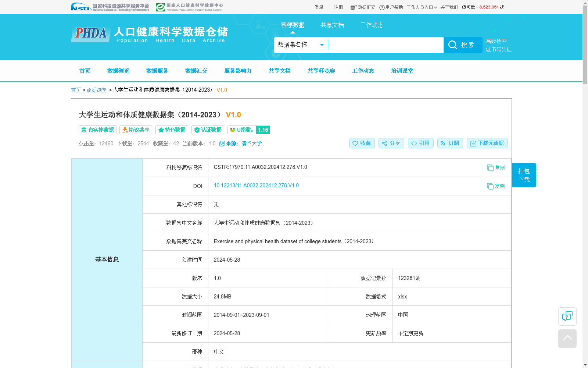Viewport: 588px width, 368px height.
Task: Click the NSTI platform logo
Action: point(110,7)
